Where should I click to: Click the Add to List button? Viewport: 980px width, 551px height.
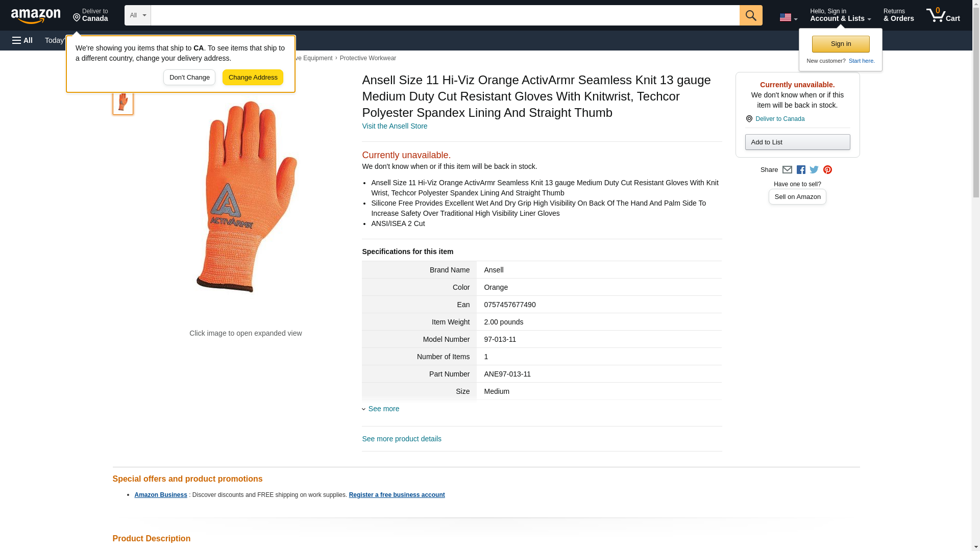797,142
